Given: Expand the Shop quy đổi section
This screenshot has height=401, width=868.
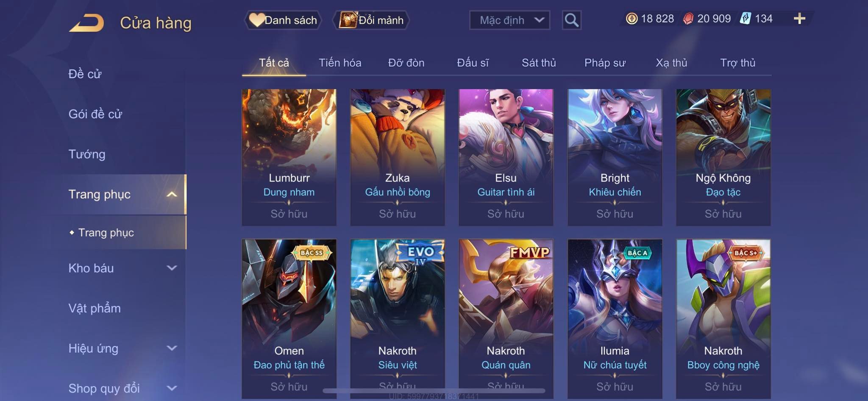Looking at the screenshot, I should (x=122, y=388).
